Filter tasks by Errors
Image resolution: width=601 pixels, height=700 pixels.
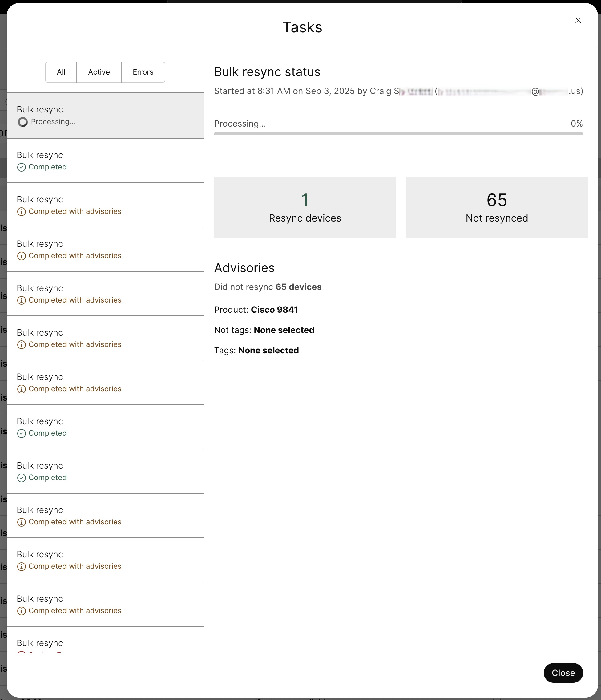coord(143,72)
